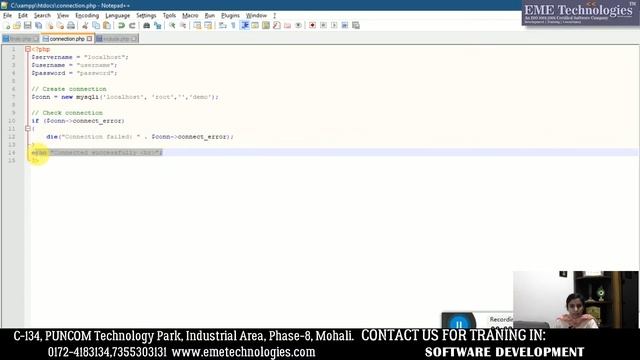Screen dimensions: 640x360
Task: Open the Function List panel icon
Action: coord(277,25)
